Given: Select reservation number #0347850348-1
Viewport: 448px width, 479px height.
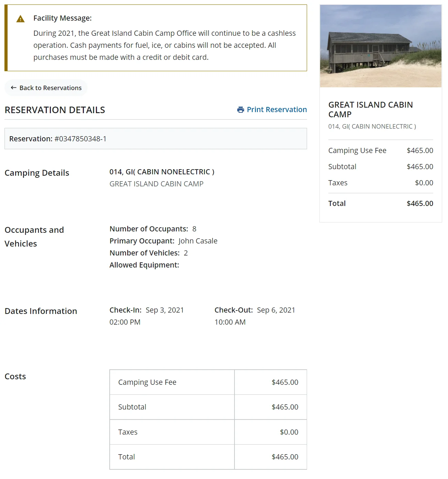Looking at the screenshot, I should [80, 139].
